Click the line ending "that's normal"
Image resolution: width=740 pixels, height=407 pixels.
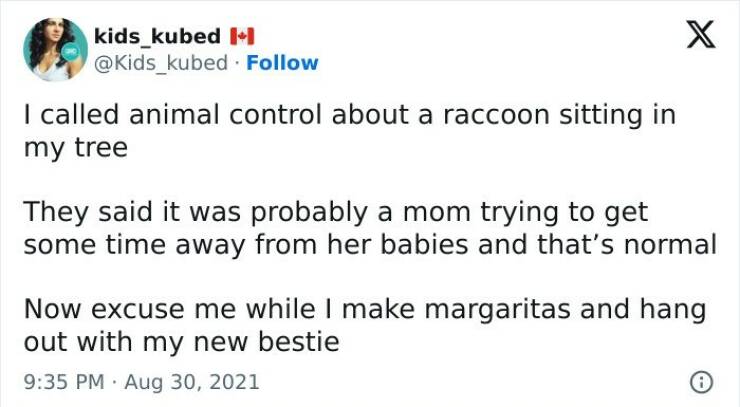coord(370,244)
